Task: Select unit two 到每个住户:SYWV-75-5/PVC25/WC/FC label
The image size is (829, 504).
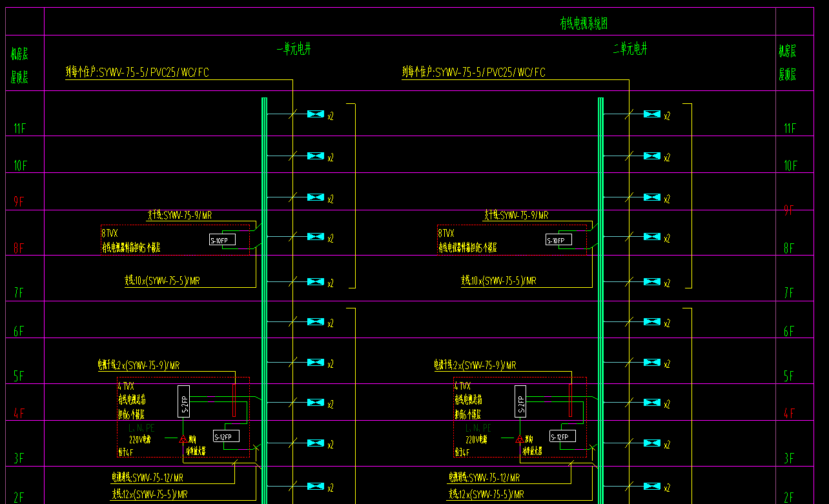Action: (x=474, y=72)
